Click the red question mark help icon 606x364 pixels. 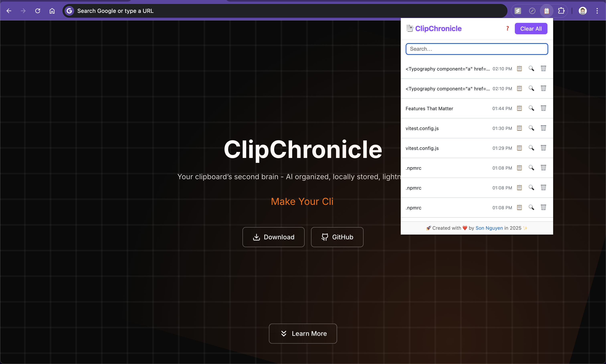point(507,28)
